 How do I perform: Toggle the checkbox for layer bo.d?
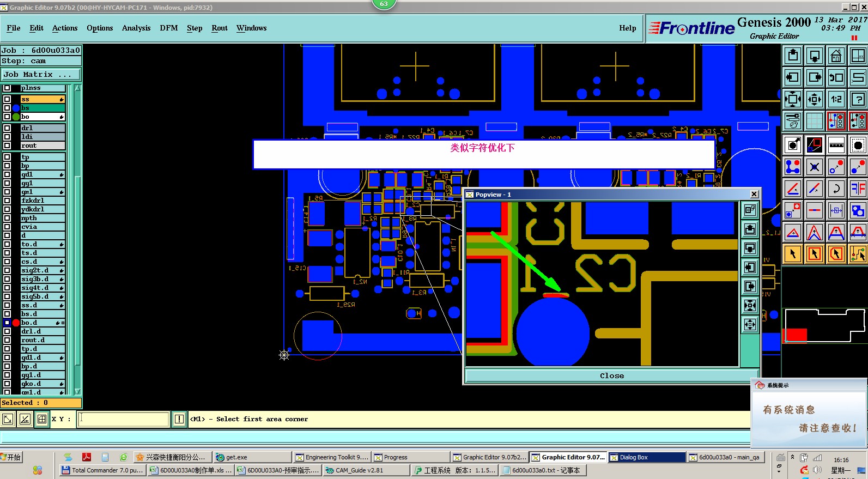(x=7, y=323)
